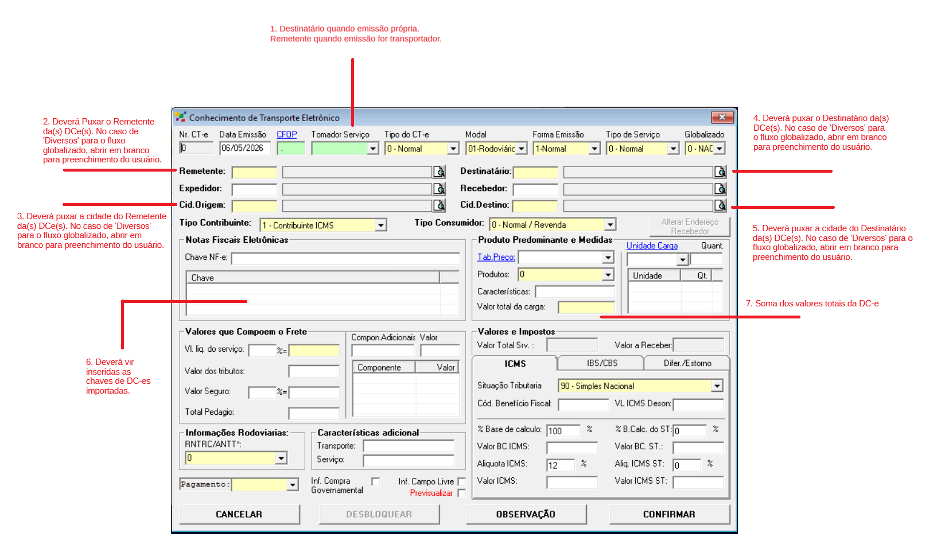Expand the RNTRC/ANTT dropdown
Screen dimensions: 941x560
point(281,458)
